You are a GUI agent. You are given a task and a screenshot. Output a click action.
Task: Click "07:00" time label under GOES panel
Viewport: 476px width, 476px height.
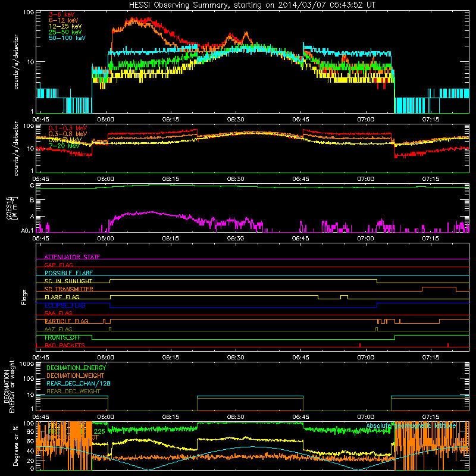pos(365,239)
